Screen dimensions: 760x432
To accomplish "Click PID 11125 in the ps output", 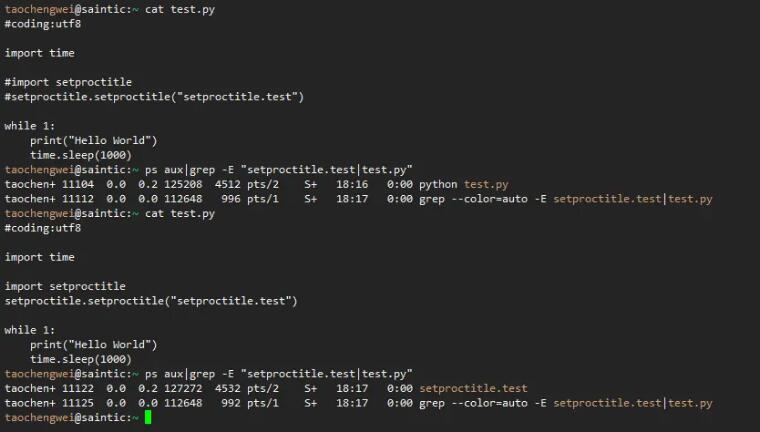I will (x=79, y=403).
